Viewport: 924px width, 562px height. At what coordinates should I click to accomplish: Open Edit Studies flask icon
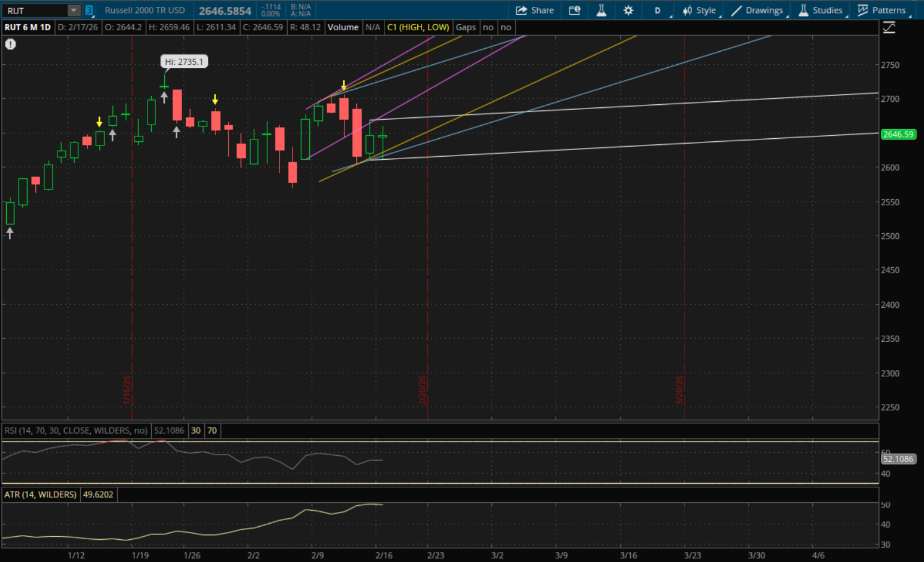point(601,10)
